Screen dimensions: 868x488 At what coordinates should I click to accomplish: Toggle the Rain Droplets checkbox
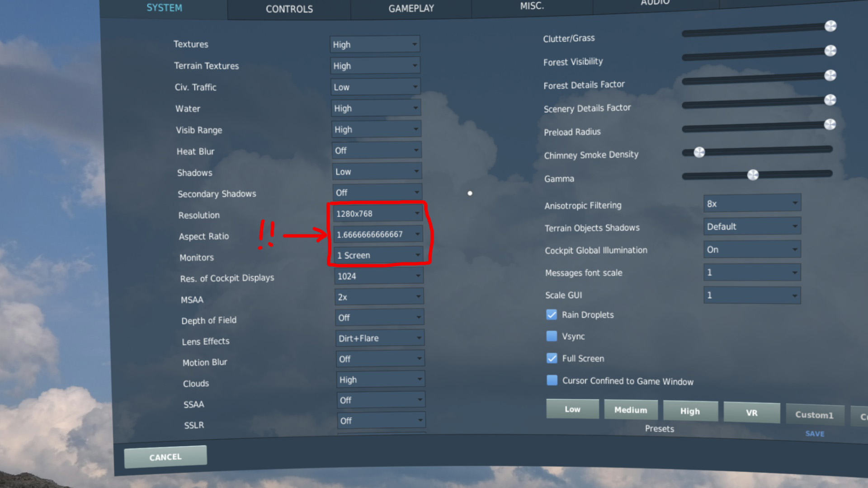552,315
